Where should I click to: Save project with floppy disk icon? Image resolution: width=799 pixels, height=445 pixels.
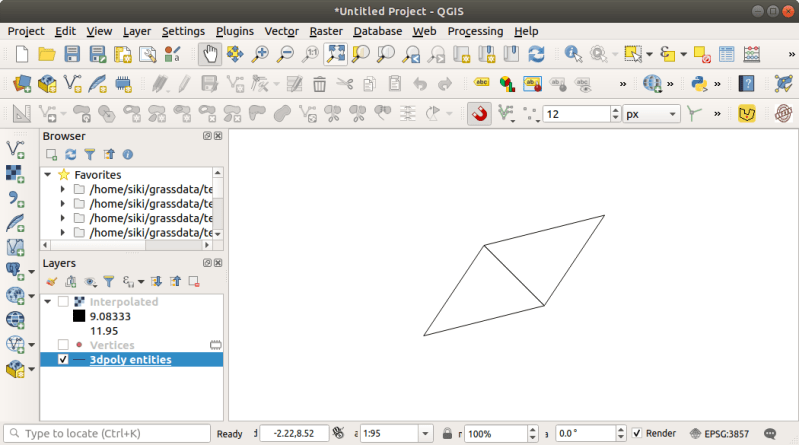72,54
